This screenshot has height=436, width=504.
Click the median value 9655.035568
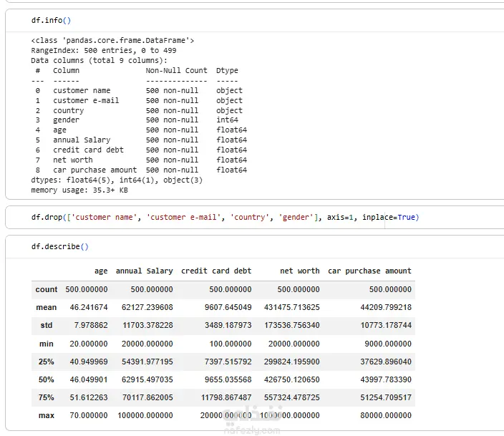coord(228,379)
